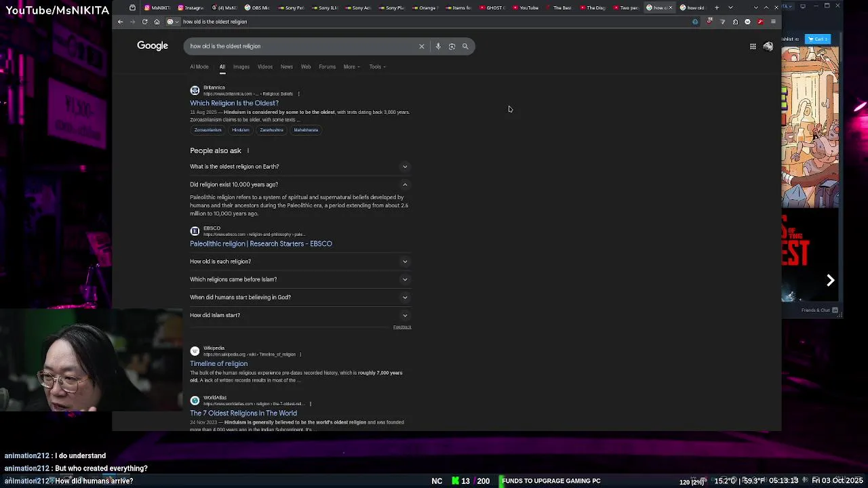
Task: Click the EBSCO site favicon
Action: [195, 231]
